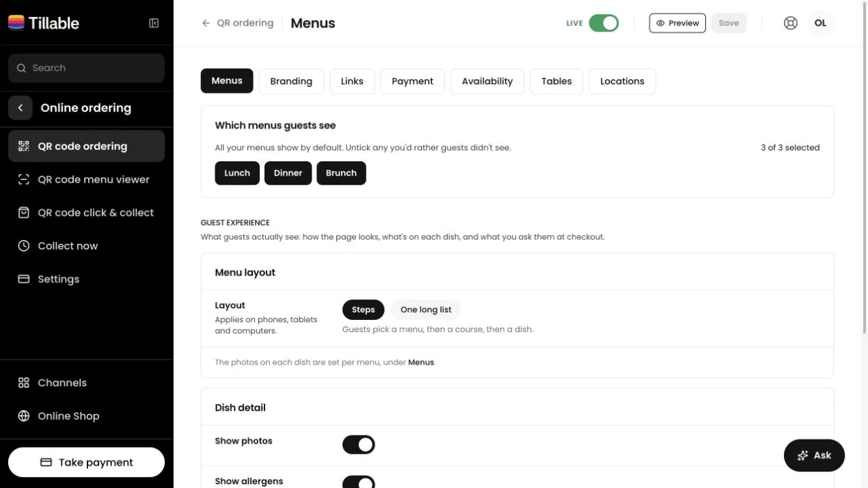This screenshot has height=488, width=868.
Task: Open Channels in sidebar
Action: click(87, 383)
